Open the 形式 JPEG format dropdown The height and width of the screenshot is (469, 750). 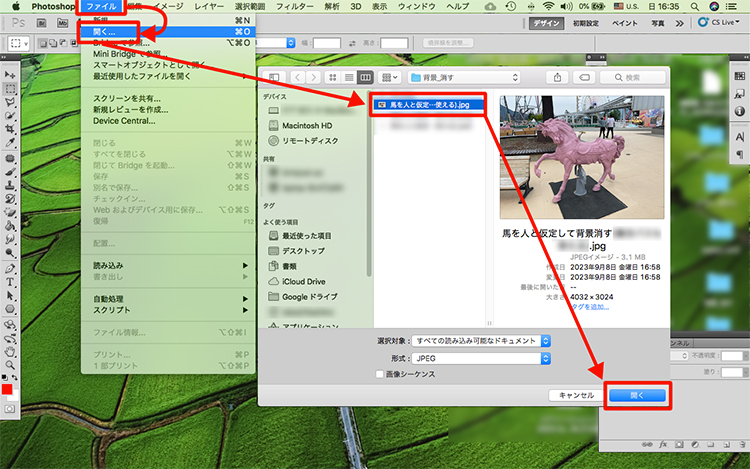[x=481, y=359]
